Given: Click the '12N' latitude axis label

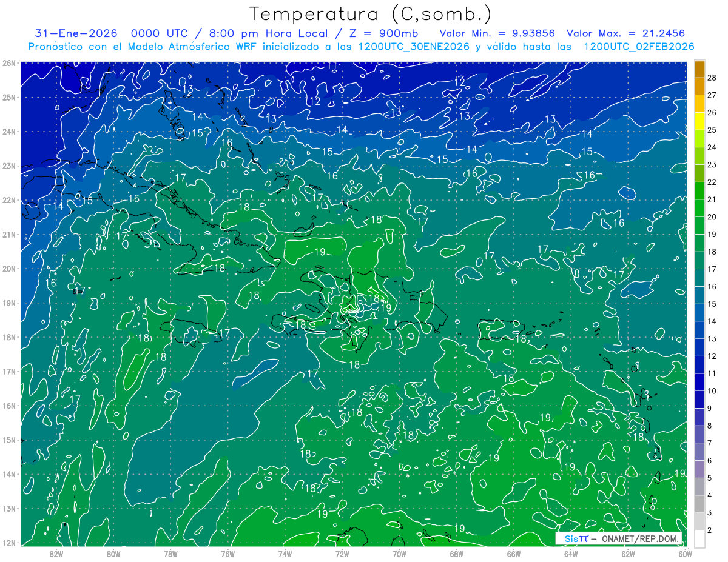Looking at the screenshot, I should click(9, 543).
